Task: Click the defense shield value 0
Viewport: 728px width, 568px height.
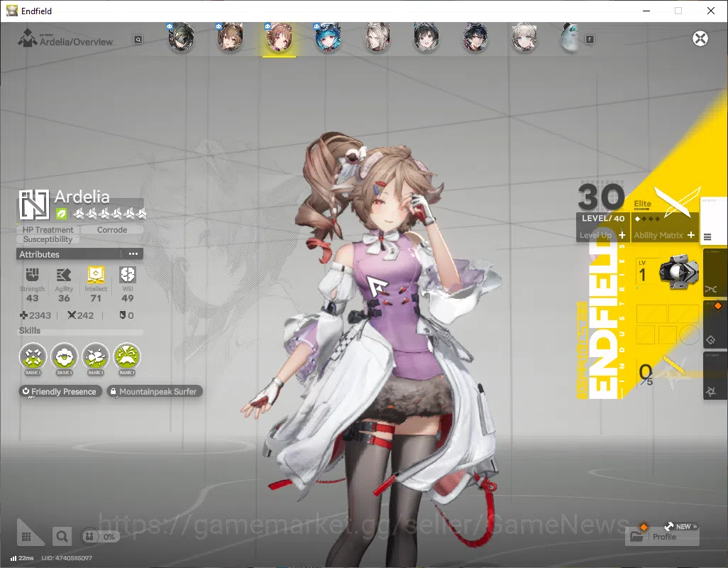Action: pos(127,315)
